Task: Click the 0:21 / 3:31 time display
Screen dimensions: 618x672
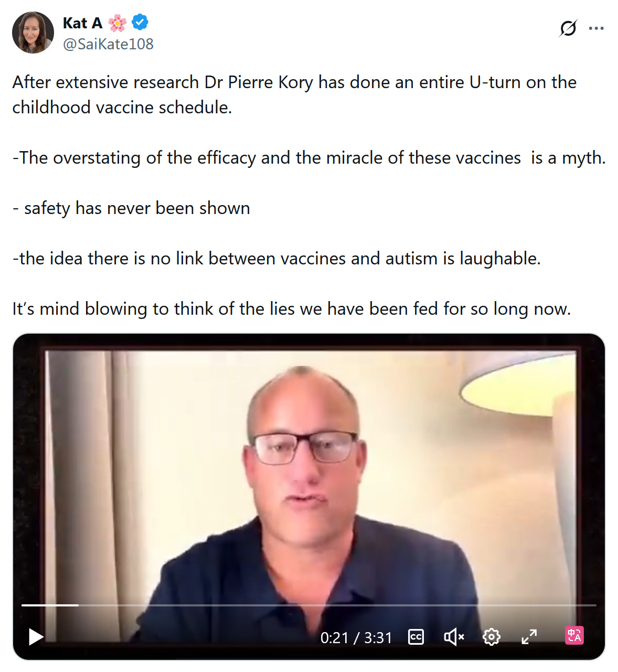Action: pyautogui.click(x=356, y=637)
